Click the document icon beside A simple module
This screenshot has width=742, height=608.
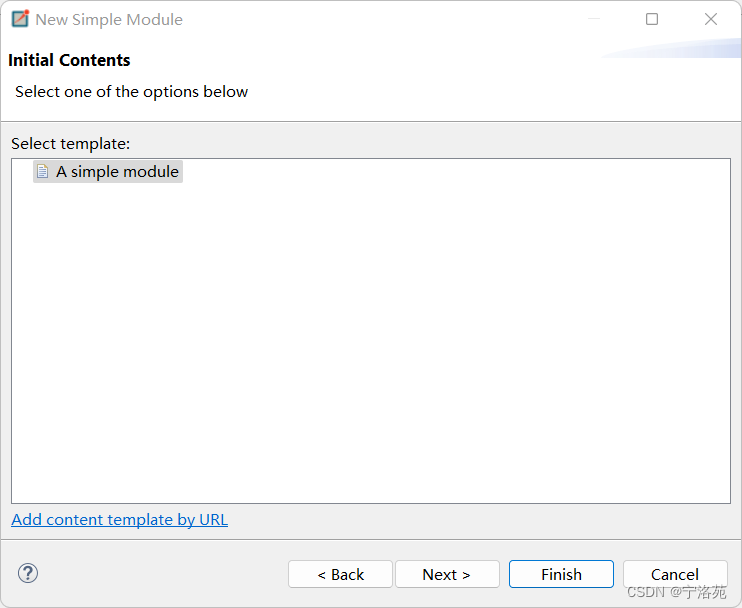(x=43, y=171)
